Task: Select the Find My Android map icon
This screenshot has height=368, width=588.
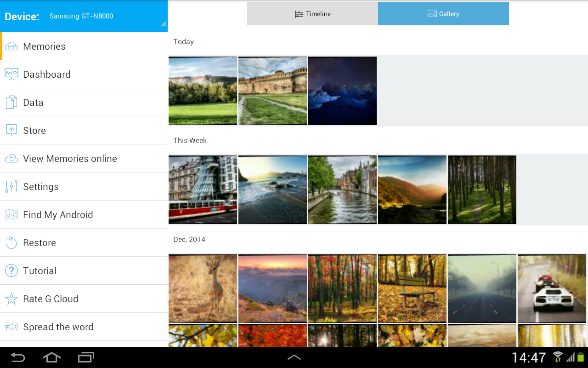Action: click(11, 214)
